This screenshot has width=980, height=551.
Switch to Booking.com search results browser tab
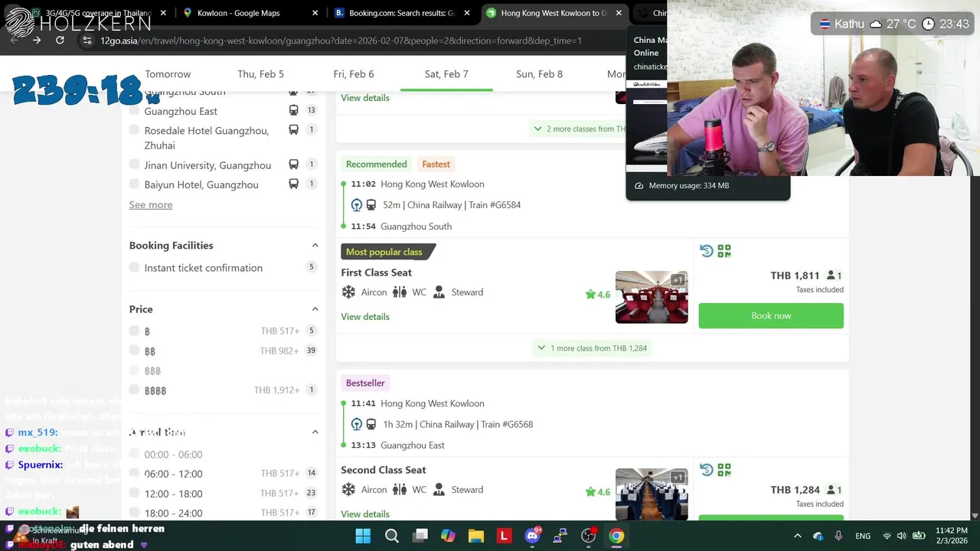click(402, 13)
